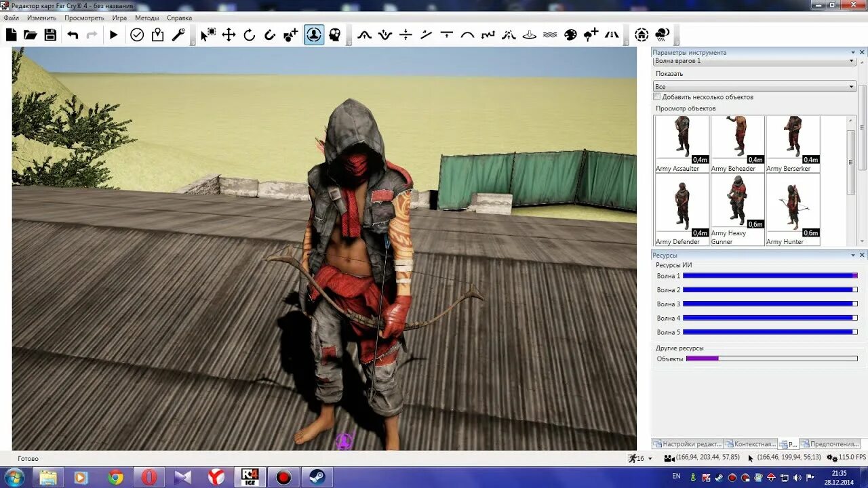Pick the Army Assaulter thumbnail
This screenshot has height=488, width=868.
[682, 144]
